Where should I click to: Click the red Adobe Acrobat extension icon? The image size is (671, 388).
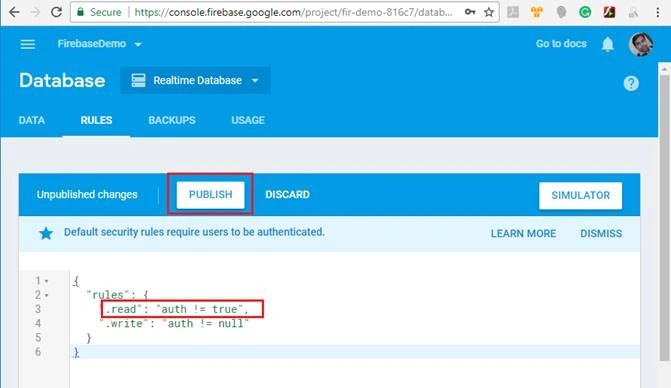tap(609, 12)
